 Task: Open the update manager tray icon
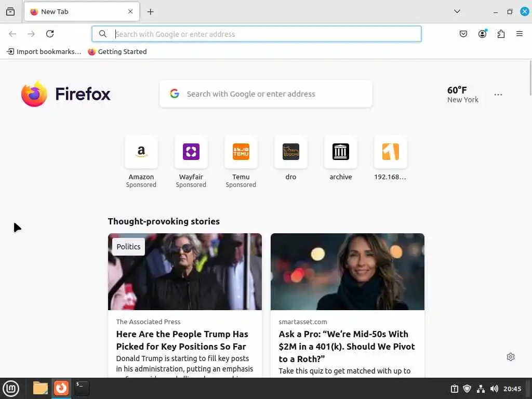(454, 389)
